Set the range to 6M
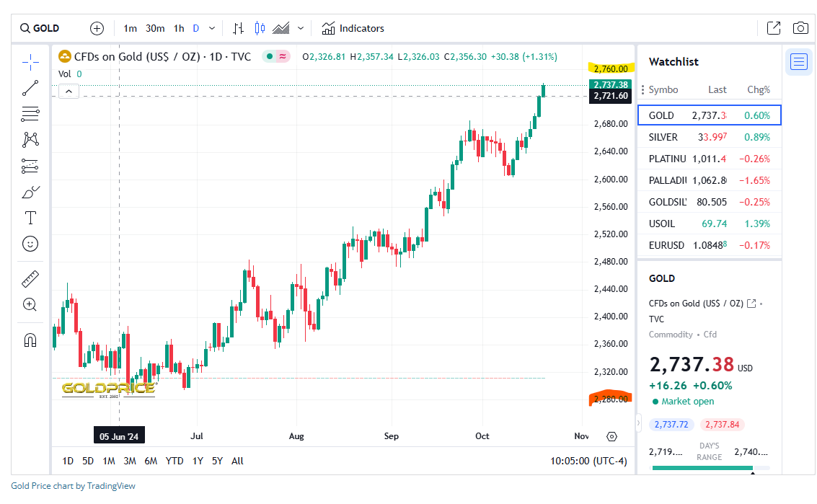 click(x=151, y=461)
